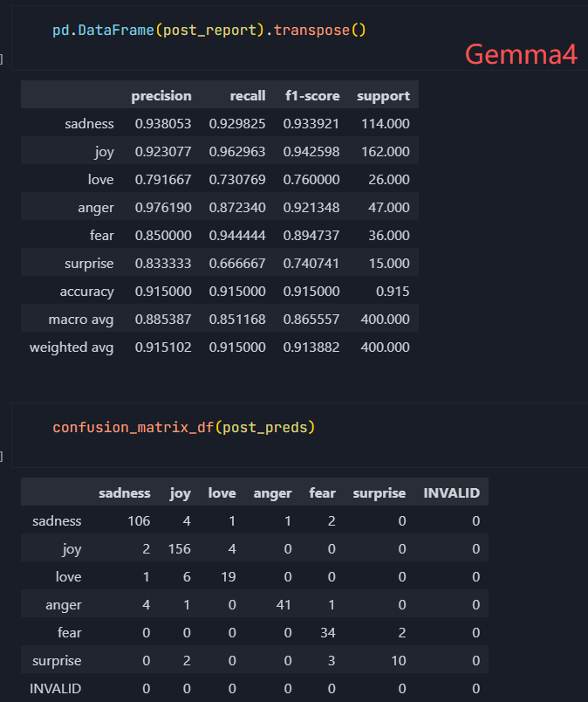Select confusion matrix cell with value 19

pyautogui.click(x=229, y=577)
